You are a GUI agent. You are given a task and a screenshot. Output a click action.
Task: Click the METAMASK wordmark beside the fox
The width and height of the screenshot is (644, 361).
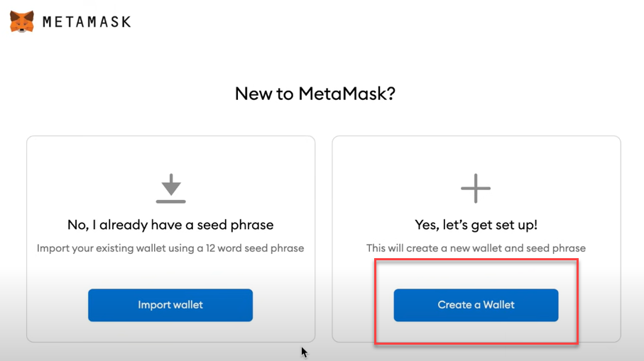87,22
